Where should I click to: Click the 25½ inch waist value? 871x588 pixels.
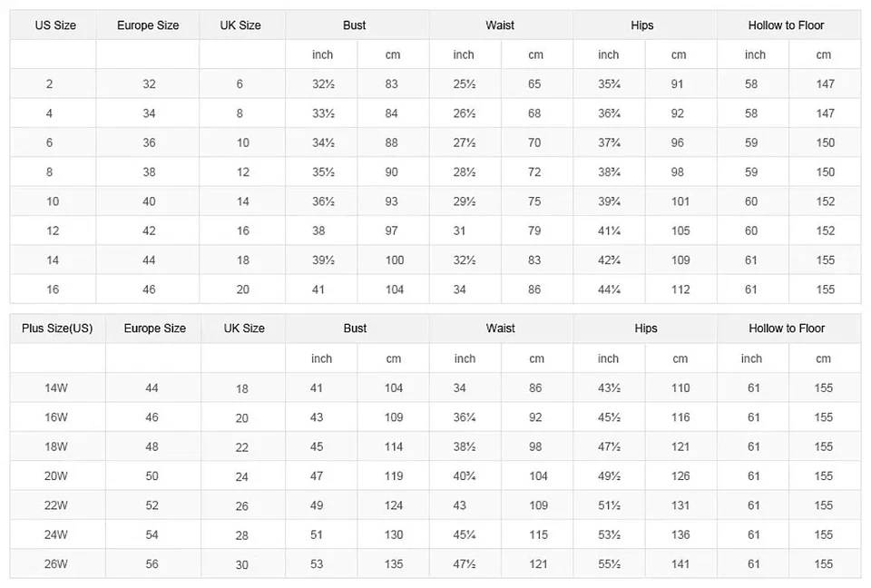(465, 84)
